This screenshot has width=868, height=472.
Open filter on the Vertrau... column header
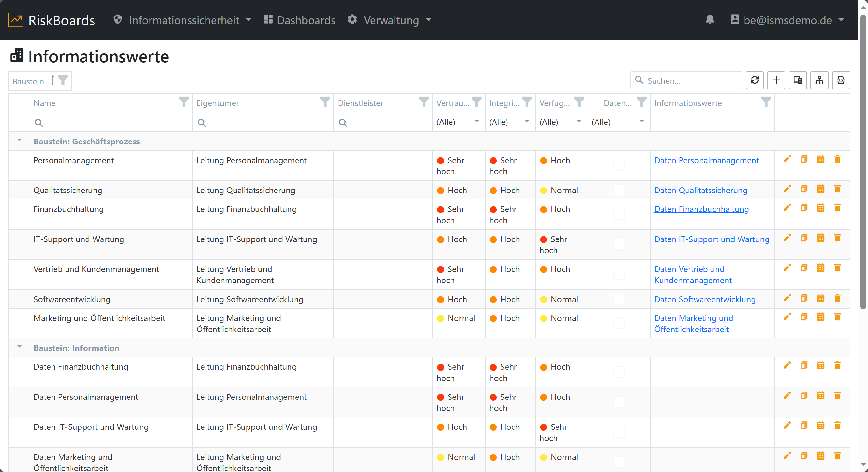(x=476, y=102)
